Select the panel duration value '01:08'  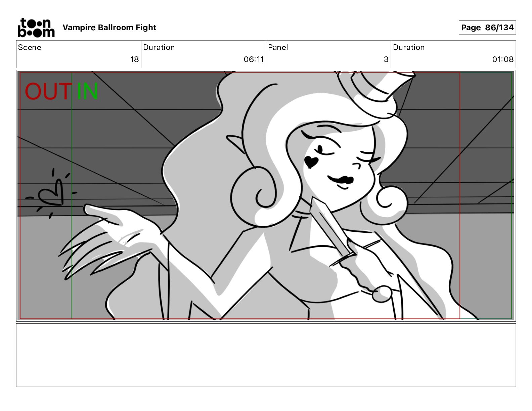tap(503, 59)
